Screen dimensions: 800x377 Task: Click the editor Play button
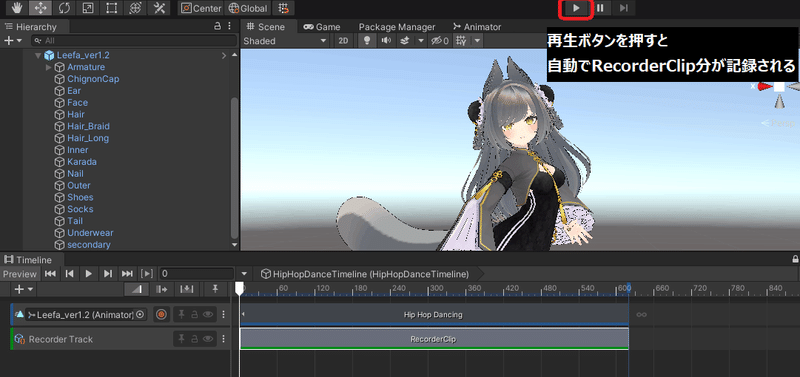pyautogui.click(x=577, y=8)
